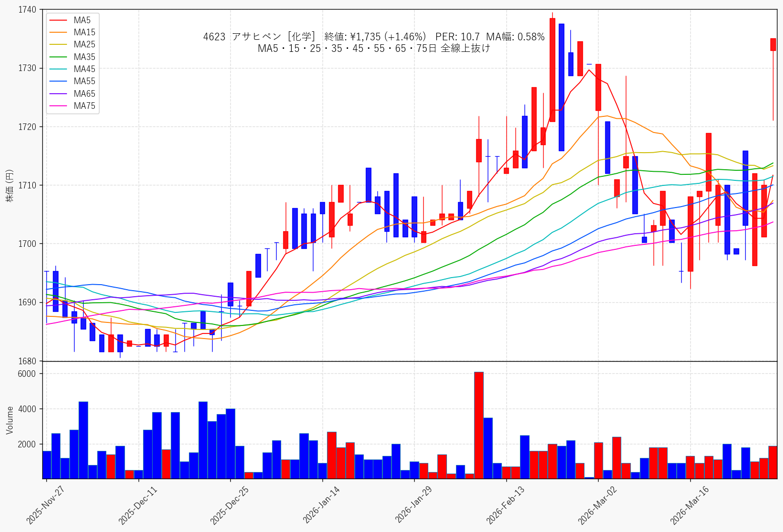The height and width of the screenshot is (532, 783).
Task: Click the subtitle MA5・15・25 全線上抜け
Action: click(374, 48)
